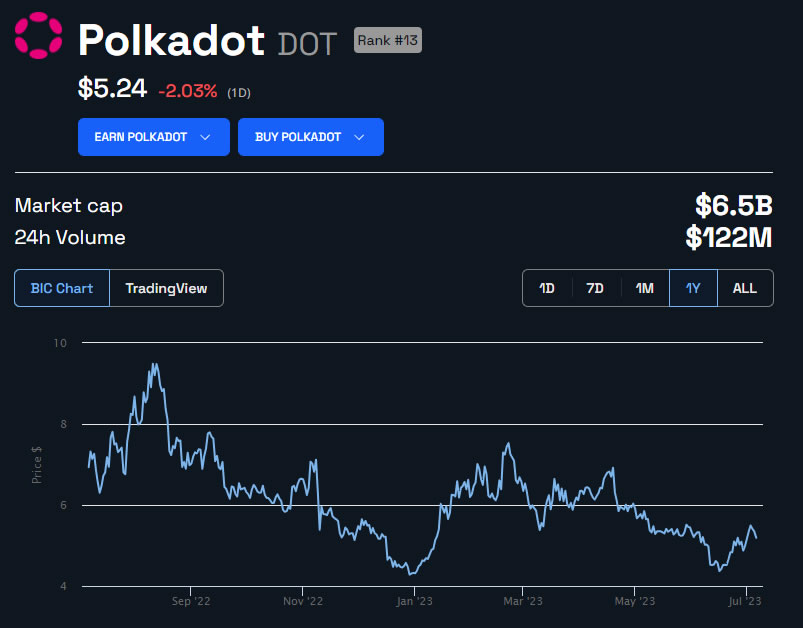The image size is (803, 628).
Task: Click the Polkadot logo icon
Action: coord(38,38)
